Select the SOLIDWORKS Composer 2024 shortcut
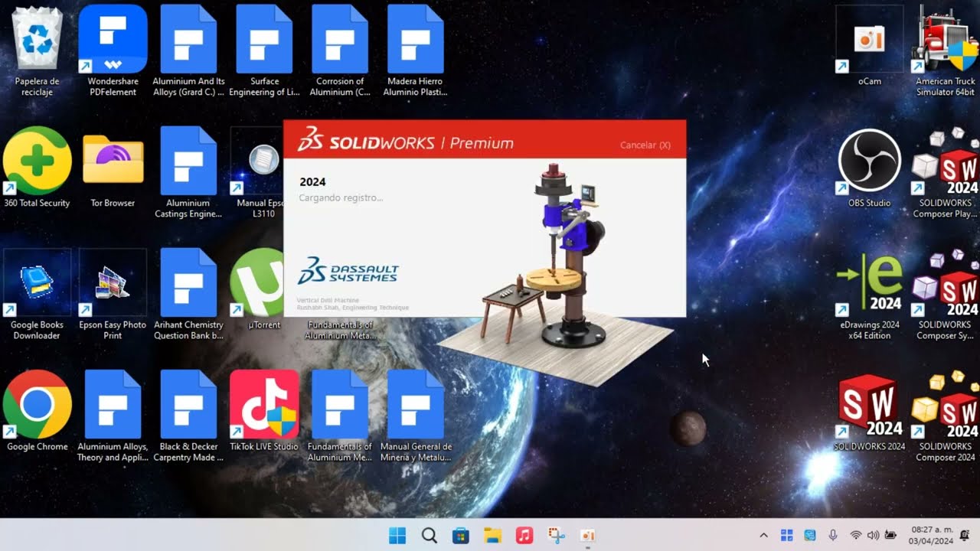 (x=946, y=416)
